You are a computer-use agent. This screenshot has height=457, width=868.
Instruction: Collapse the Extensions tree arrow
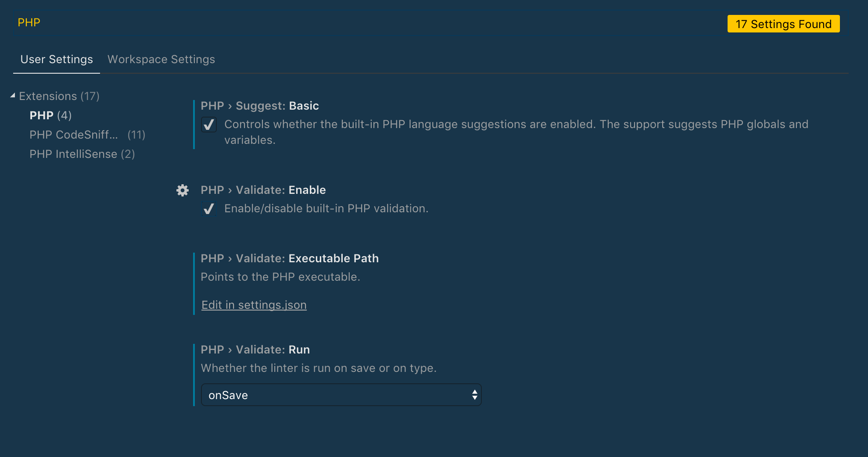[x=13, y=96]
